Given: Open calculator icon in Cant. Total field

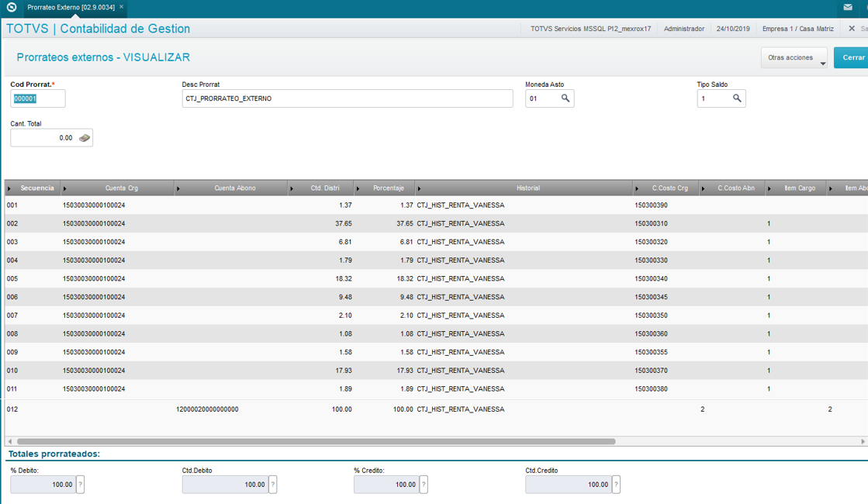Looking at the screenshot, I should (x=84, y=138).
